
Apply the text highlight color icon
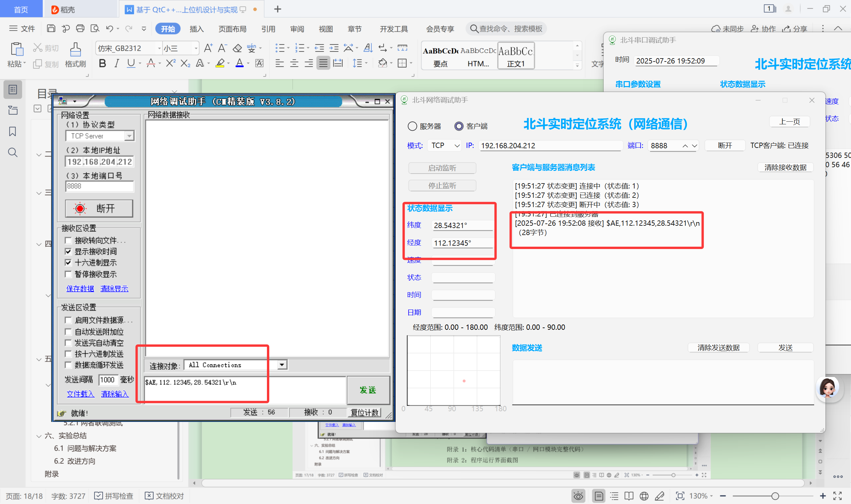coord(220,63)
